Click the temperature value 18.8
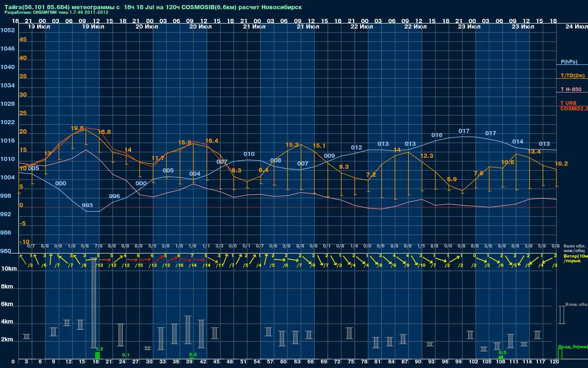The image size is (588, 368). 104,132
